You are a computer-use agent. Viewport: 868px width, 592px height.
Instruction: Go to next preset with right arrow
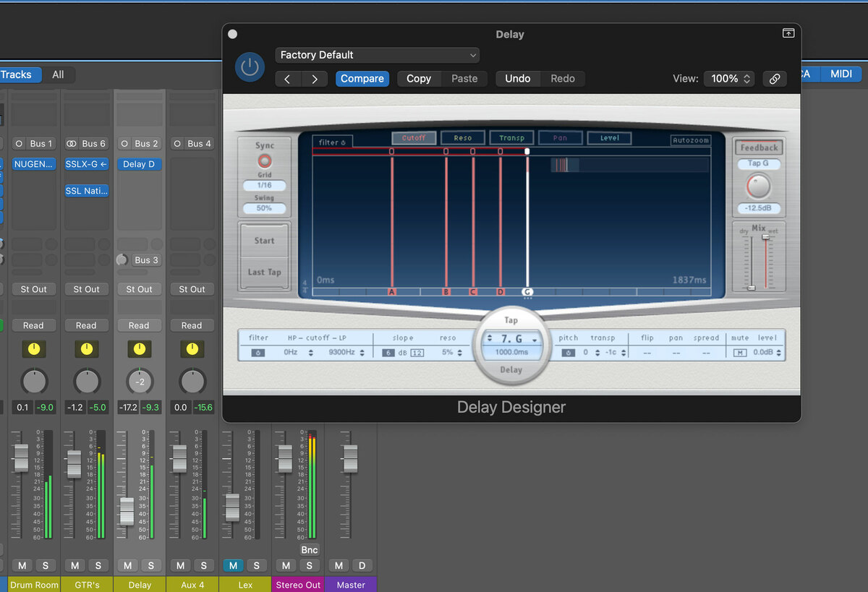(x=314, y=79)
